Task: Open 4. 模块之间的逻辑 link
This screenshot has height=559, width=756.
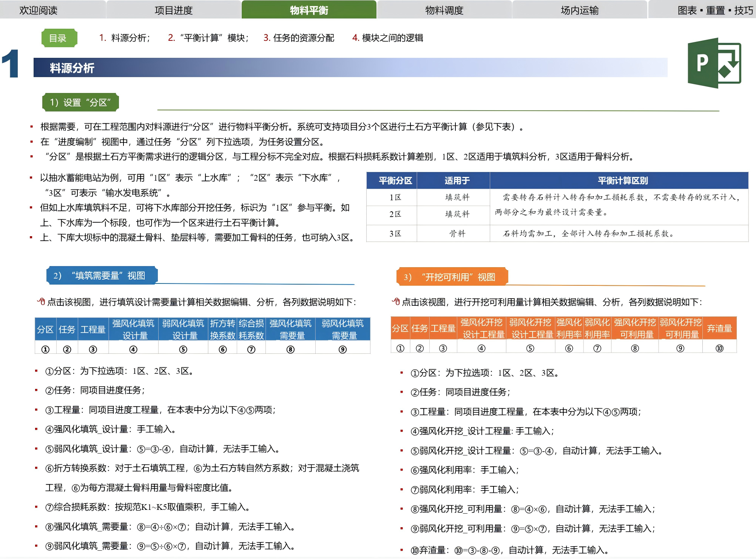Action: 387,38
